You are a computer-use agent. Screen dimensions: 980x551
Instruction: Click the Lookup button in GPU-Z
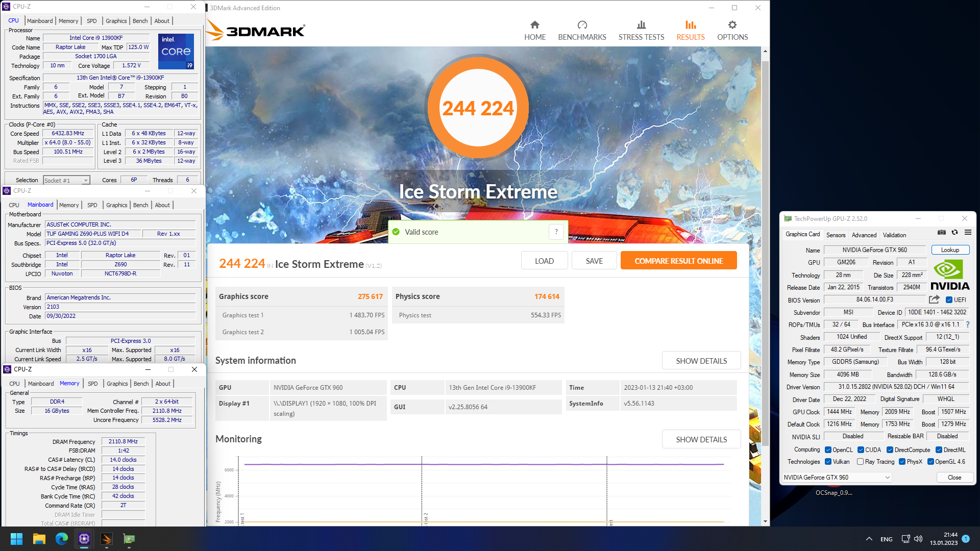pyautogui.click(x=950, y=250)
